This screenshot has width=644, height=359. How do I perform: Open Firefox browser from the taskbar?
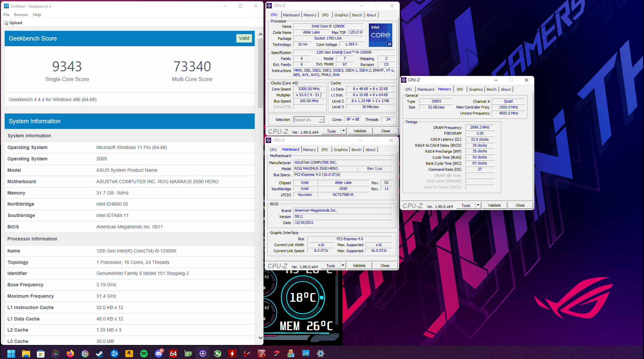point(70,353)
